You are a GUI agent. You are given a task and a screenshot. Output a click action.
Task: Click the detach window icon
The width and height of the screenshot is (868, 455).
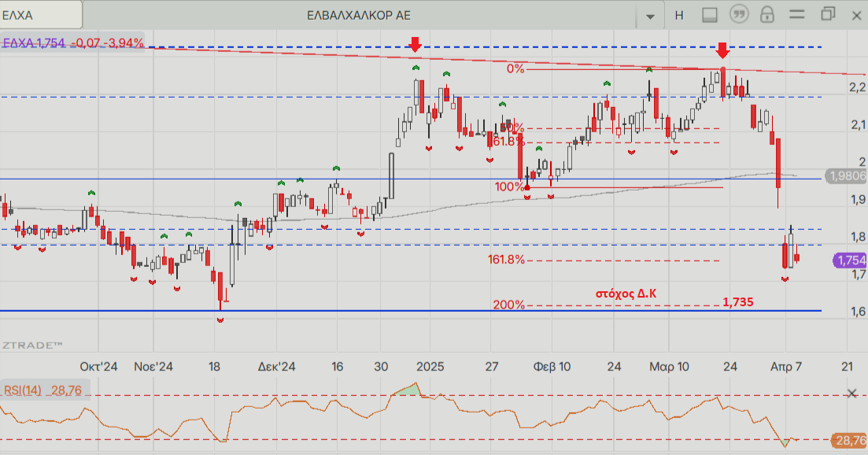click(828, 14)
